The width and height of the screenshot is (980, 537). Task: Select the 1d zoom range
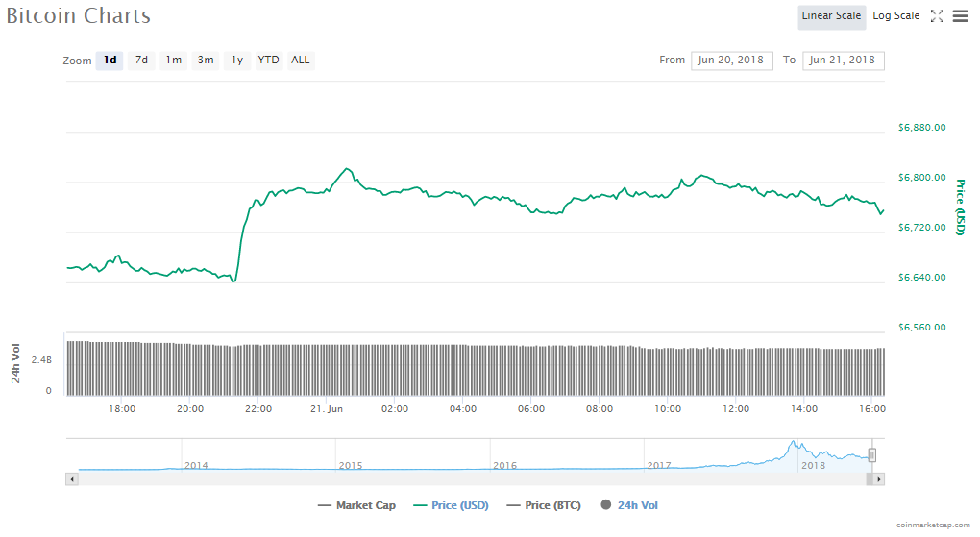point(110,61)
